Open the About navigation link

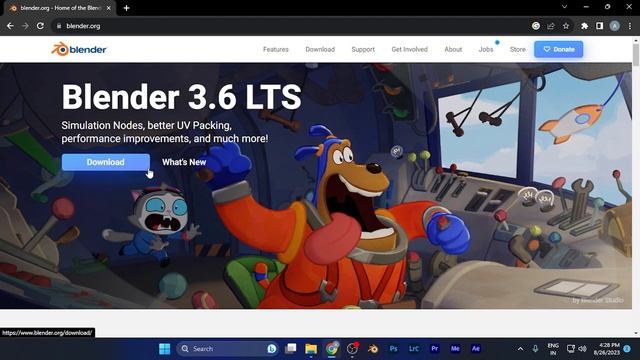click(453, 49)
